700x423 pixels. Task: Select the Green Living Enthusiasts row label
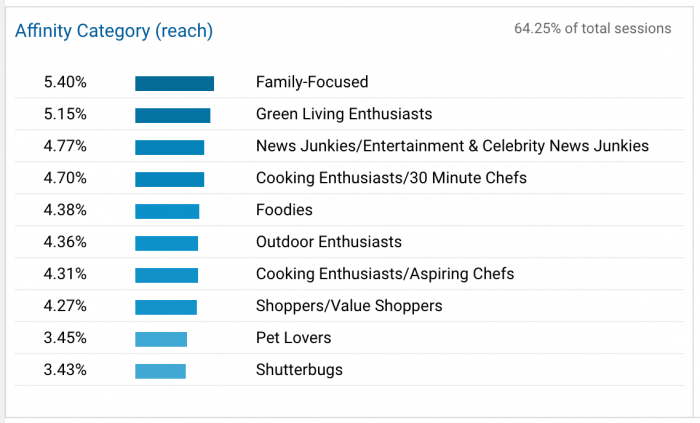pyautogui.click(x=344, y=114)
